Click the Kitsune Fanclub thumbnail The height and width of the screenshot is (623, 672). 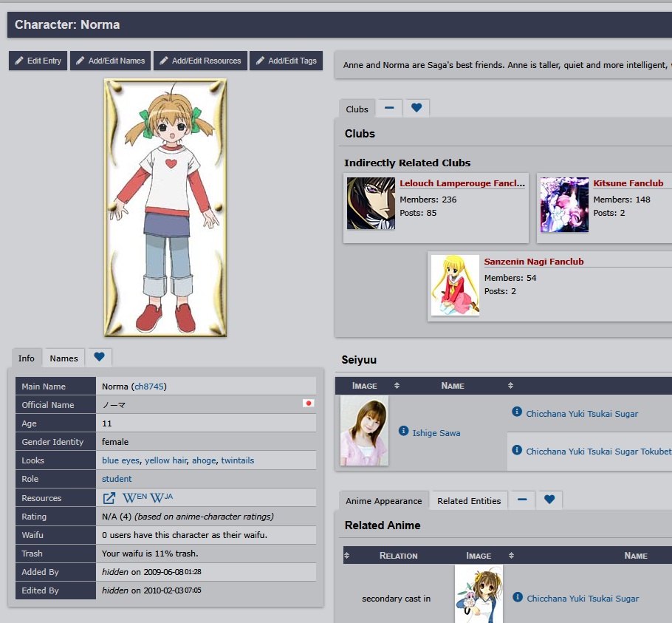pos(564,205)
